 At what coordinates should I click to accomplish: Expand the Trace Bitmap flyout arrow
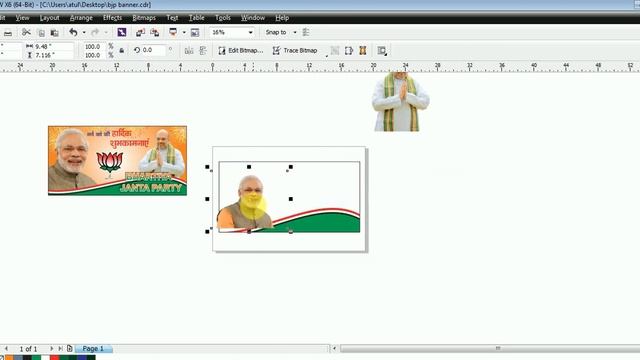click(327, 55)
